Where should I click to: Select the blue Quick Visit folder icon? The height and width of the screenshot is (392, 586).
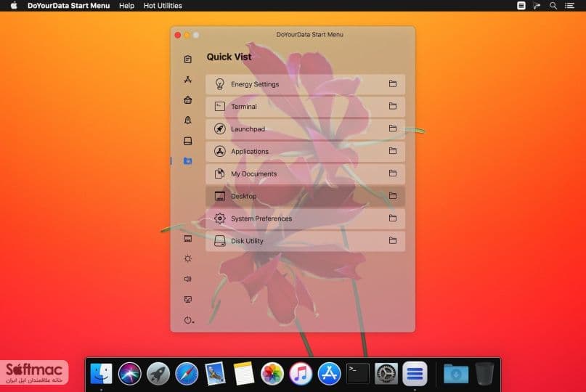pyautogui.click(x=187, y=161)
